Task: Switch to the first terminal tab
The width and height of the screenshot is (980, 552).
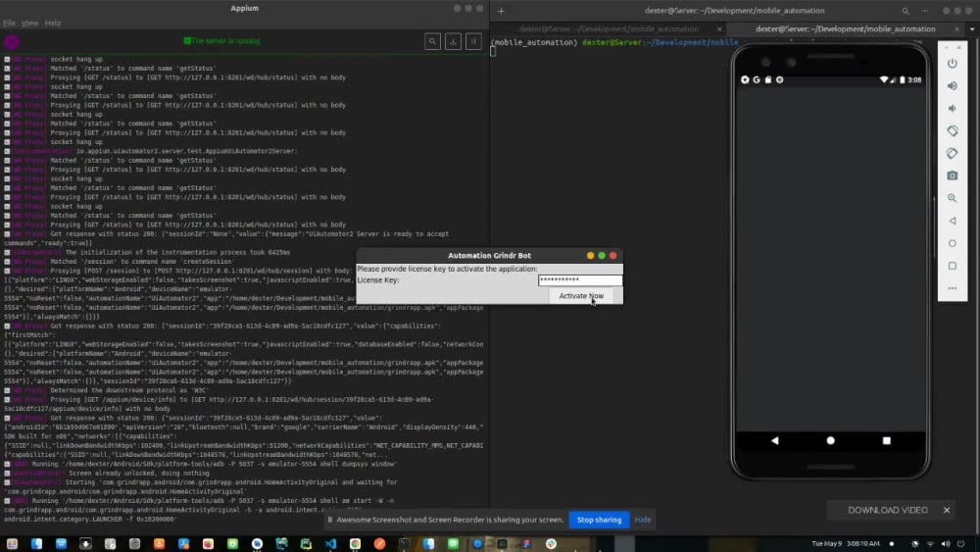Action: 609,28
